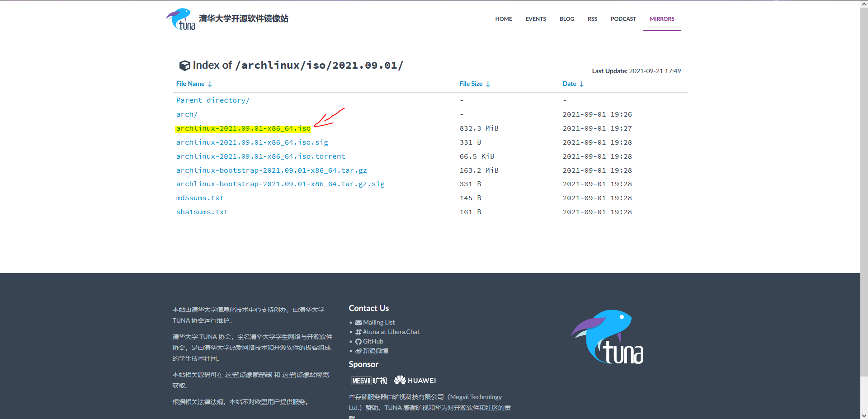
Task: Go to the Parent directory link
Action: point(212,100)
